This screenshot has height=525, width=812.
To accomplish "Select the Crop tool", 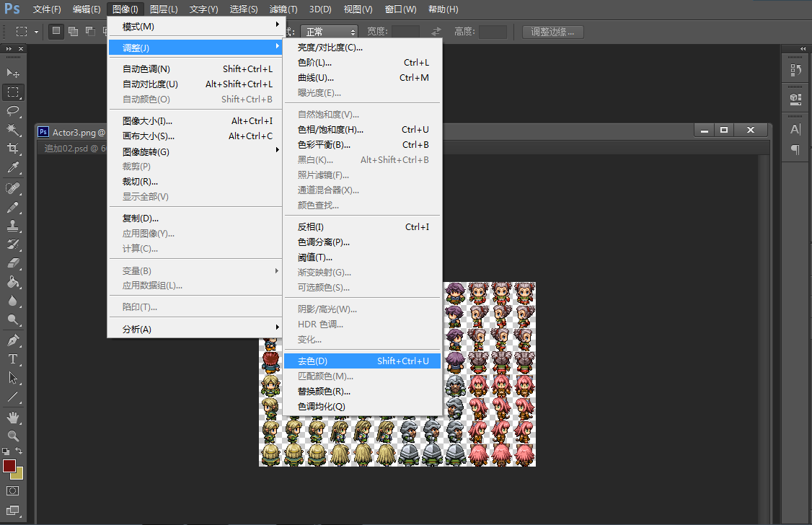I will click(x=13, y=149).
